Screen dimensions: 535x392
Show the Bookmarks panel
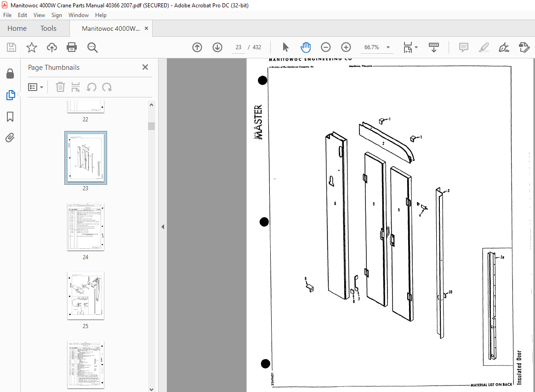click(10, 117)
